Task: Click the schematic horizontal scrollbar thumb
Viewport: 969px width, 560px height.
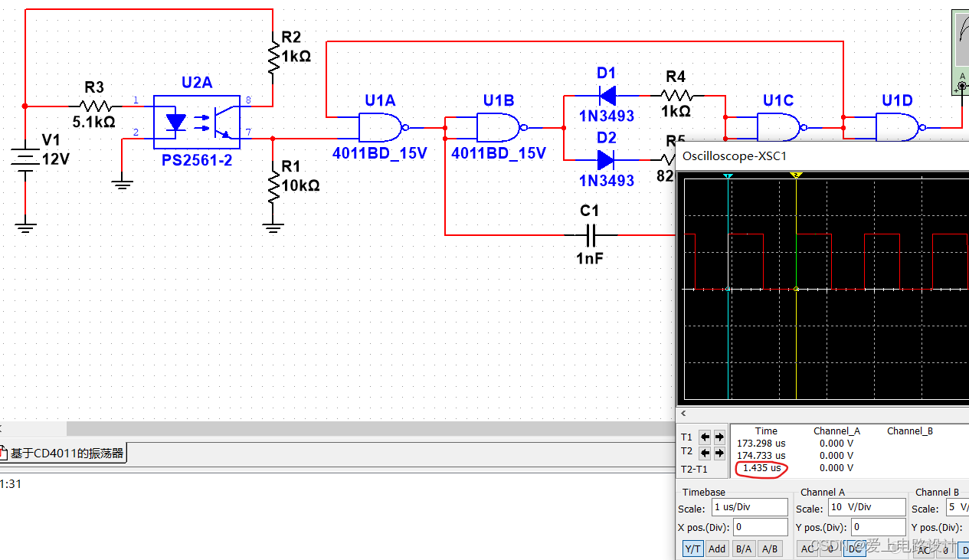Action: pyautogui.click(x=370, y=429)
